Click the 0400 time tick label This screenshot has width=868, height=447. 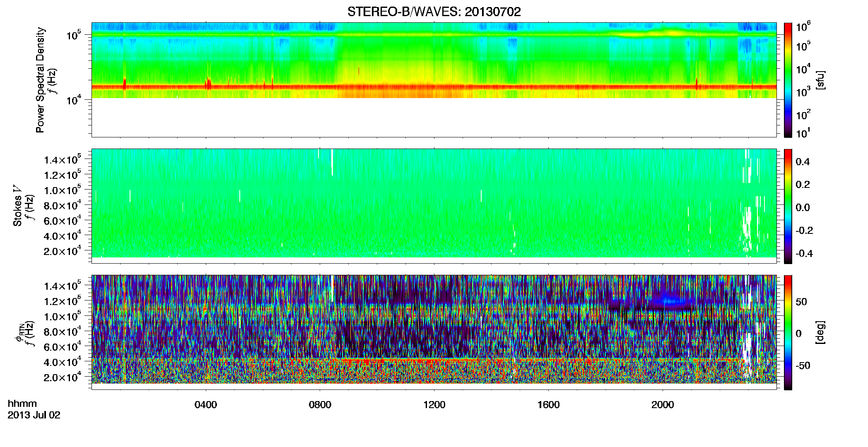(206, 405)
